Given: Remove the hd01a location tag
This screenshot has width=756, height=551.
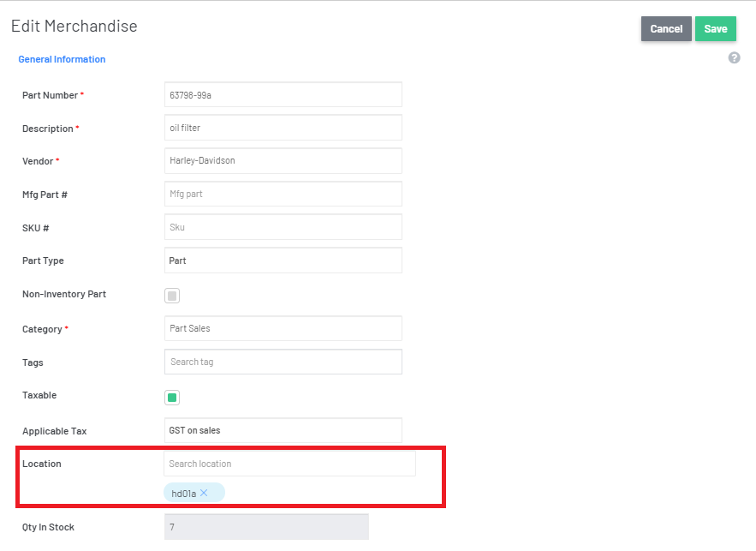Looking at the screenshot, I should pyautogui.click(x=204, y=493).
